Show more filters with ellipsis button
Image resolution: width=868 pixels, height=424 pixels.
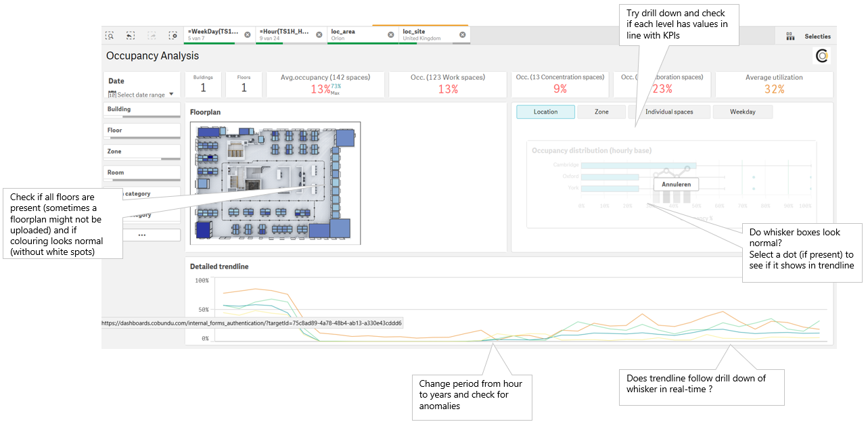click(142, 235)
